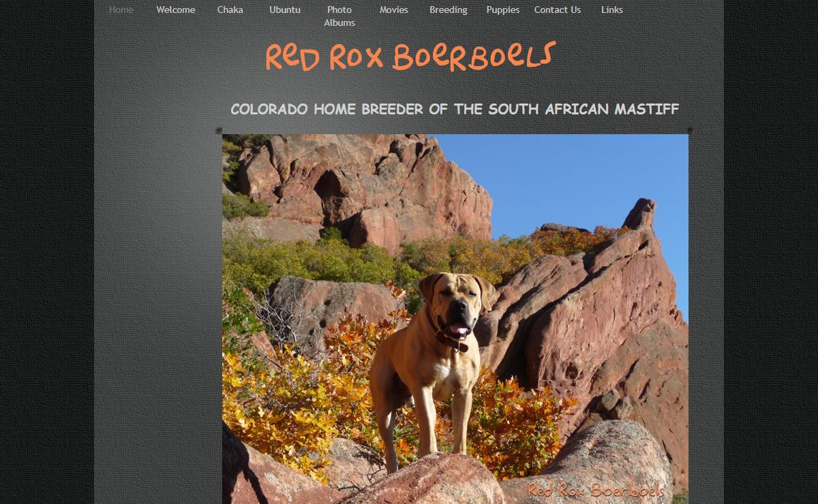The height and width of the screenshot is (504, 818).
Task: Open the Home navigation link
Action: [121, 10]
